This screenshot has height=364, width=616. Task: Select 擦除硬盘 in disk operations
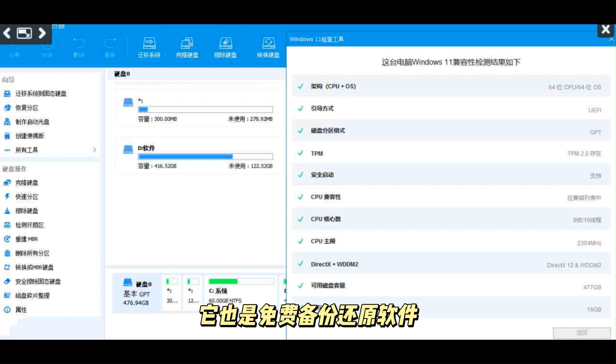pyautogui.click(x=27, y=211)
